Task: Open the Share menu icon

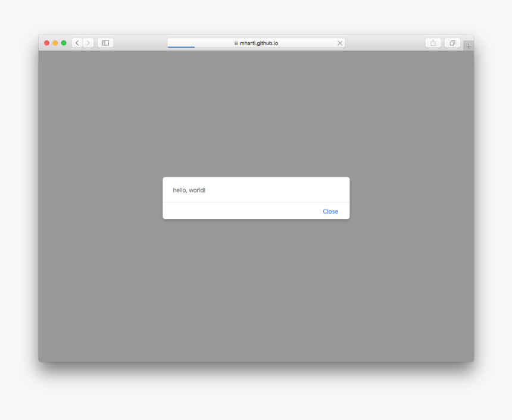Action: tap(432, 42)
